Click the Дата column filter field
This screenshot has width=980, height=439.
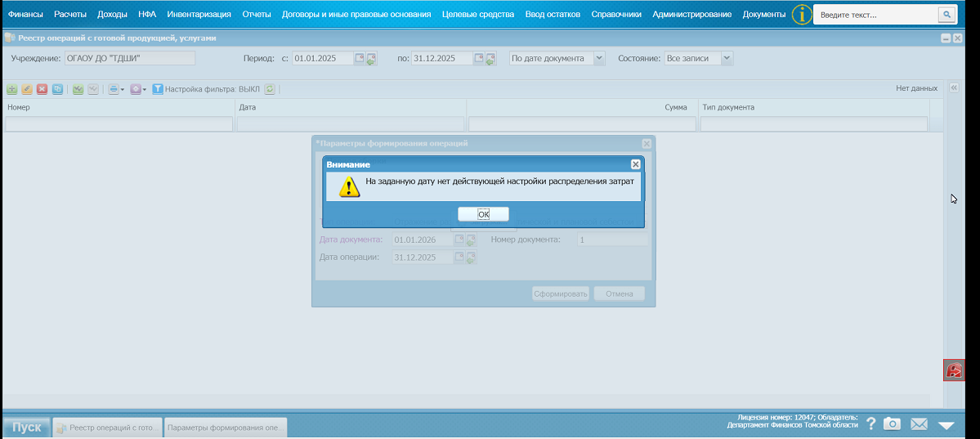[x=351, y=123]
